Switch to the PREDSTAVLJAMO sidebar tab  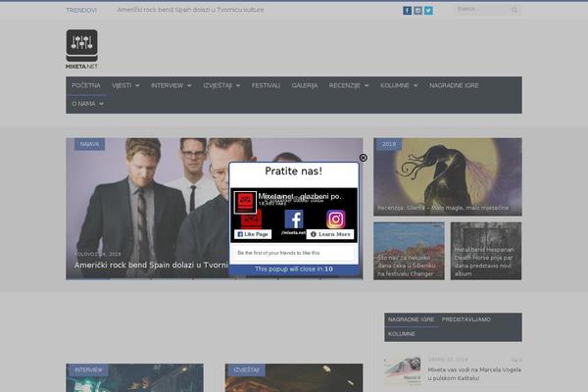coord(466,319)
